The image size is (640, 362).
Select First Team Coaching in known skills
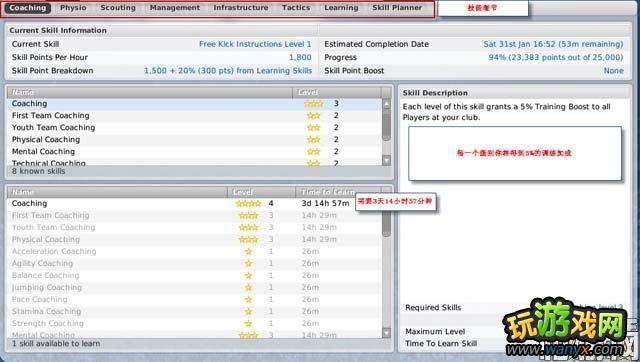[195, 115]
